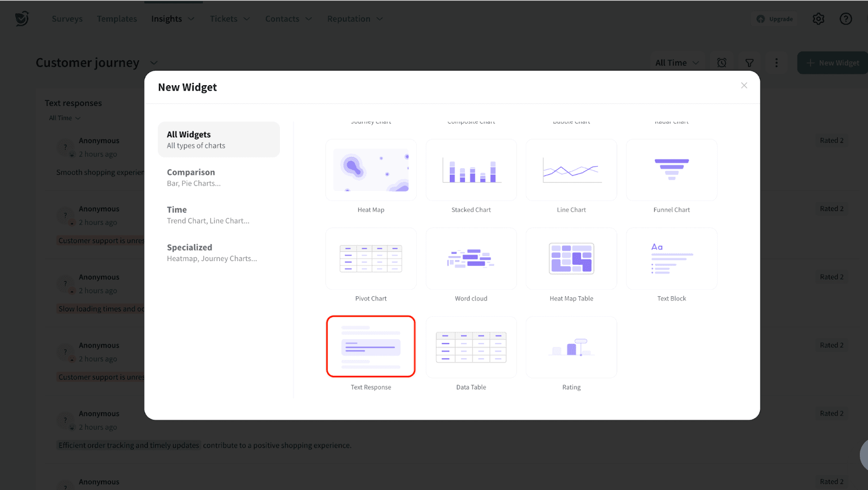Click the Upgrade button

tap(775, 19)
